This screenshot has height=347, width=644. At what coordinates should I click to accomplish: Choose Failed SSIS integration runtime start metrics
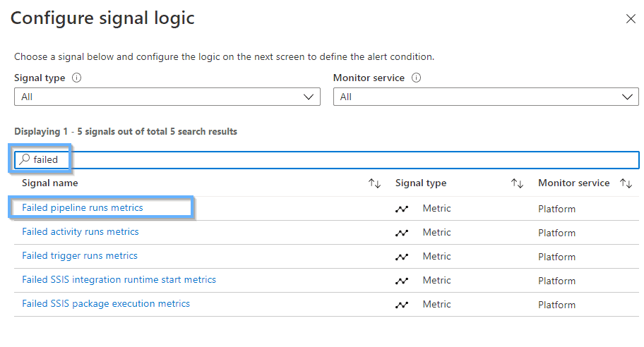[119, 280]
